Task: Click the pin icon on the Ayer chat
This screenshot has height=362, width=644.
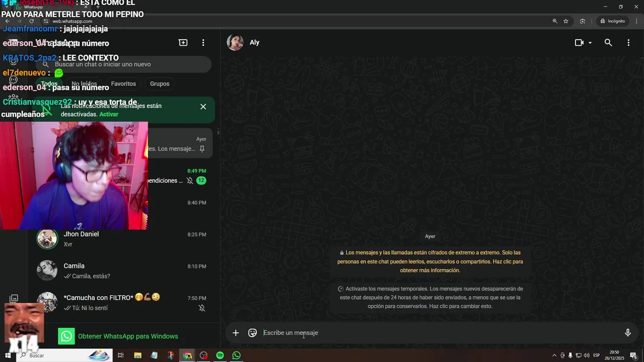Action: pos(202,149)
